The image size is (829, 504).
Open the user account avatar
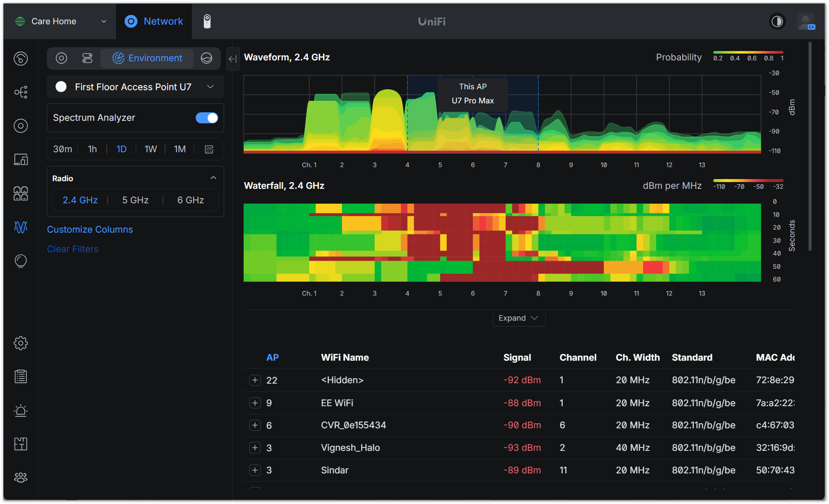click(806, 21)
